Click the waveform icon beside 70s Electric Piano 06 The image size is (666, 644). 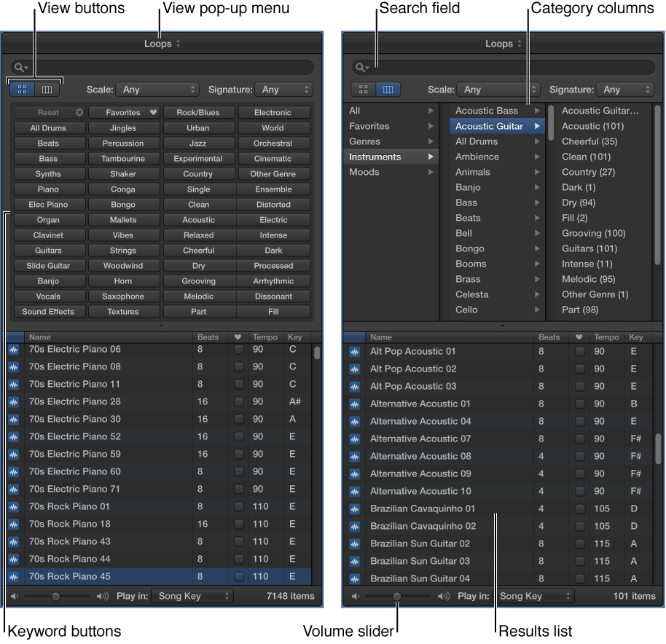point(15,349)
